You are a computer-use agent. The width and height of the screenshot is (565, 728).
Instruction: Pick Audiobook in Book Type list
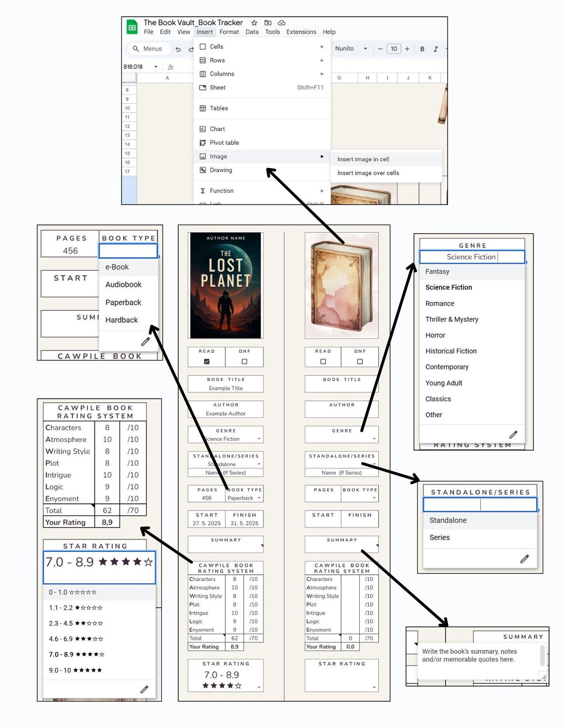[x=128, y=285]
